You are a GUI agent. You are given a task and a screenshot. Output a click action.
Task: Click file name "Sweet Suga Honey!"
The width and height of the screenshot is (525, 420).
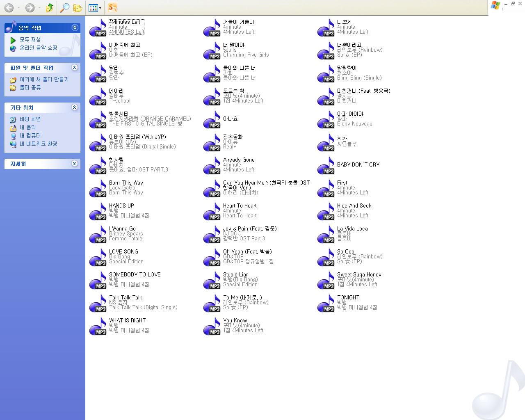click(360, 275)
